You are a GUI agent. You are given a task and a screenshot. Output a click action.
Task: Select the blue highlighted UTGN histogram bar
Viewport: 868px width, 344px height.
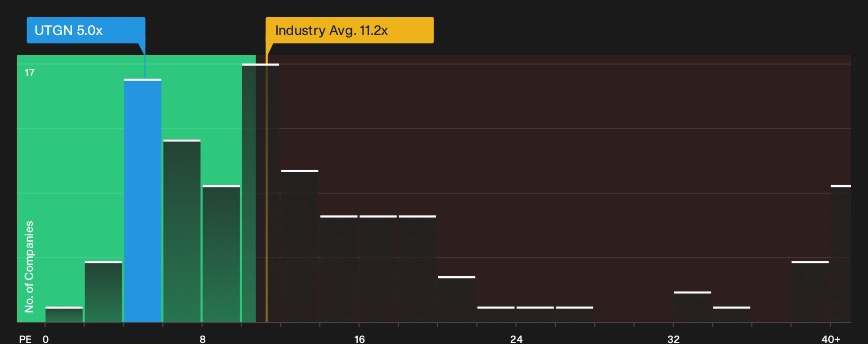(x=143, y=201)
